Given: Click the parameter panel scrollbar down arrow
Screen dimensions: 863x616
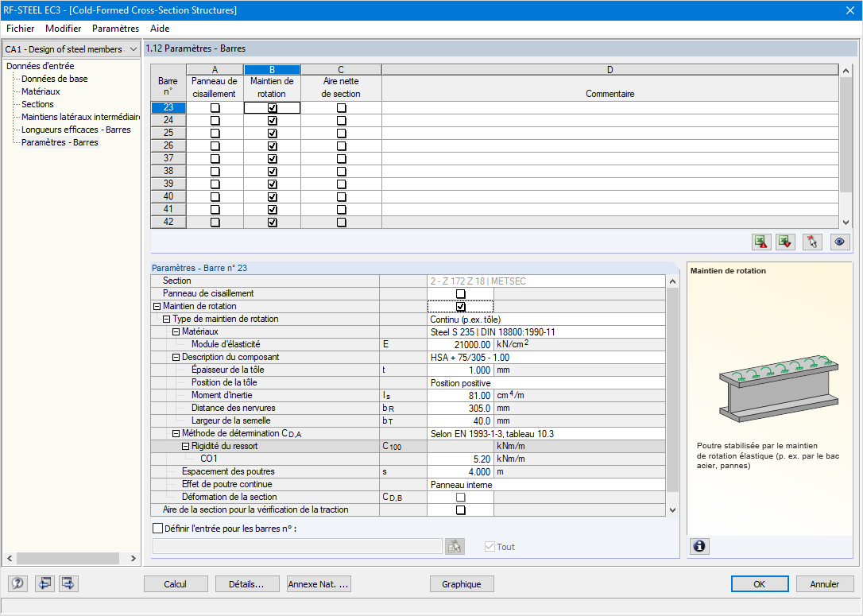Looking at the screenshot, I should (672, 509).
